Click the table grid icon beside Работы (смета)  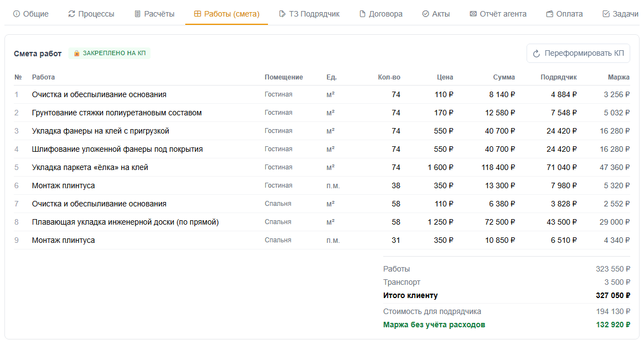(x=197, y=14)
